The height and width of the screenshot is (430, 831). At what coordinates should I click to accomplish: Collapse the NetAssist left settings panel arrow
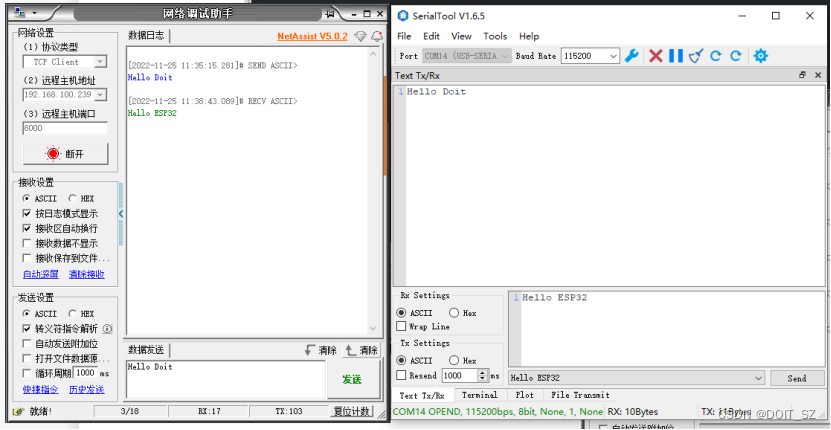pos(121,214)
